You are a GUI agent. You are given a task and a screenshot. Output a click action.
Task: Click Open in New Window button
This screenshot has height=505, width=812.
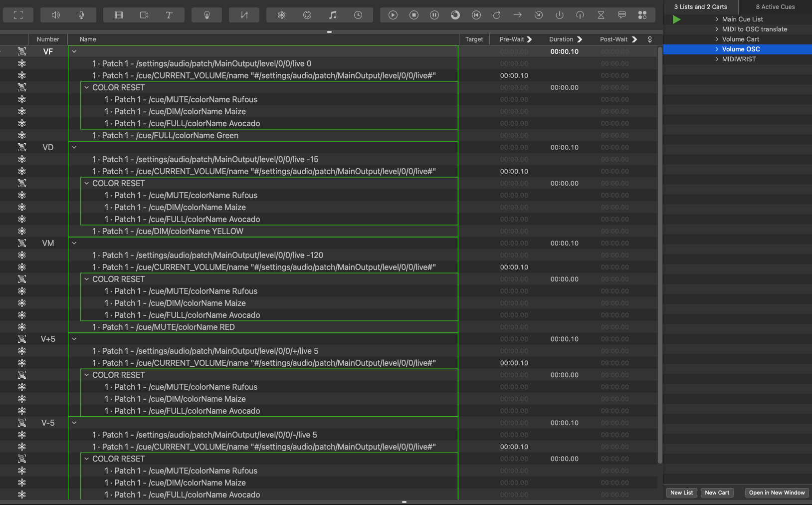(777, 493)
